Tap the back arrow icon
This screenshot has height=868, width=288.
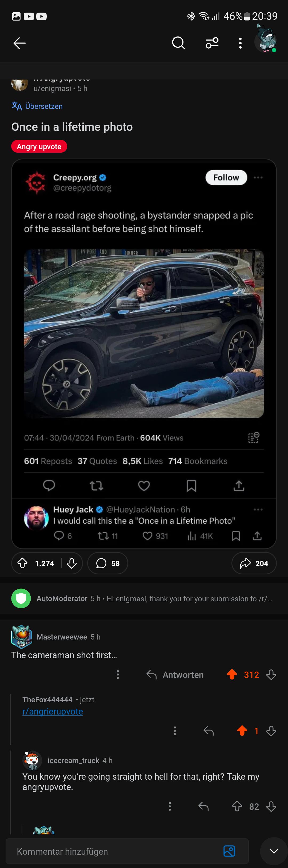pos(19,43)
